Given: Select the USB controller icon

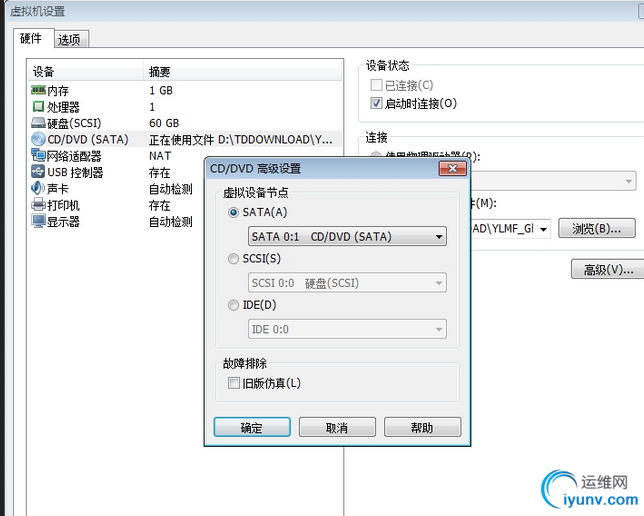Looking at the screenshot, I should tap(38, 172).
